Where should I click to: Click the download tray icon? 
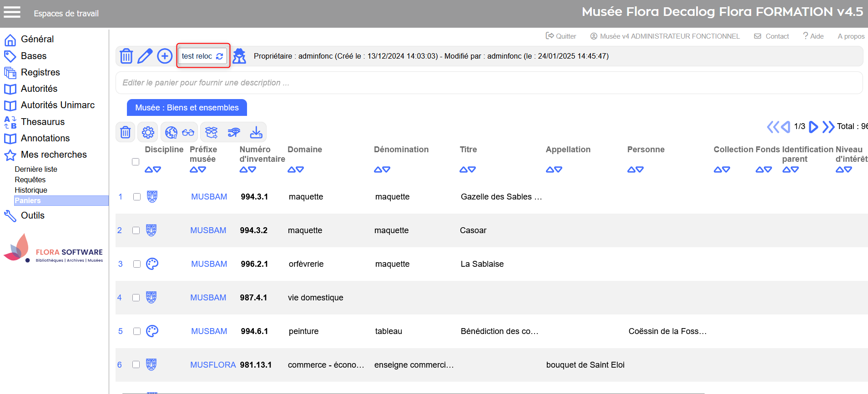point(256,132)
